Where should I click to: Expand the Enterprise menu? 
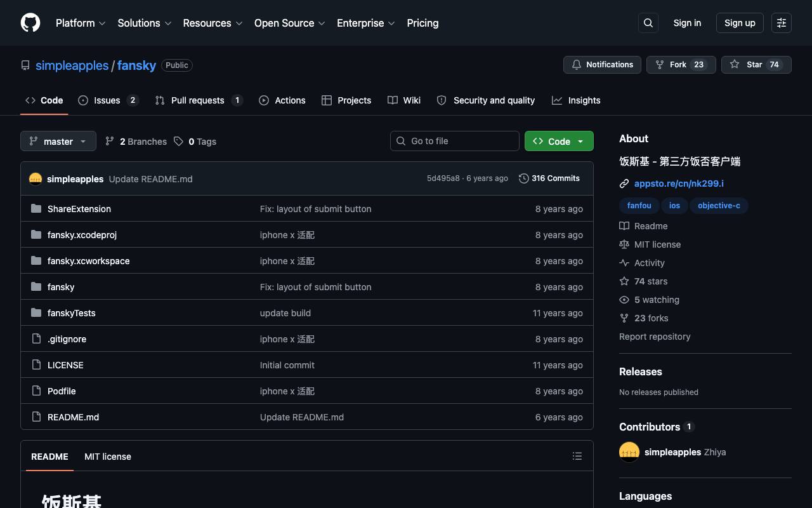click(366, 23)
